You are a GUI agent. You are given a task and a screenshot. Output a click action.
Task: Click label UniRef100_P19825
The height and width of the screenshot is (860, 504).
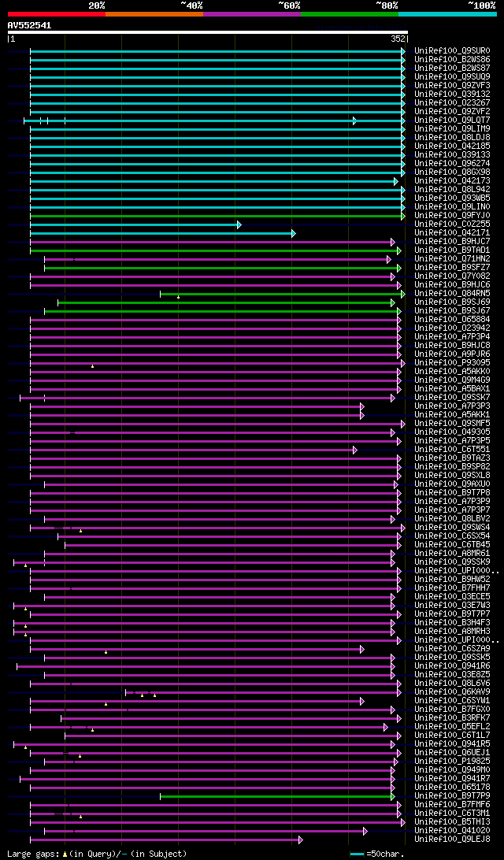coord(453,761)
